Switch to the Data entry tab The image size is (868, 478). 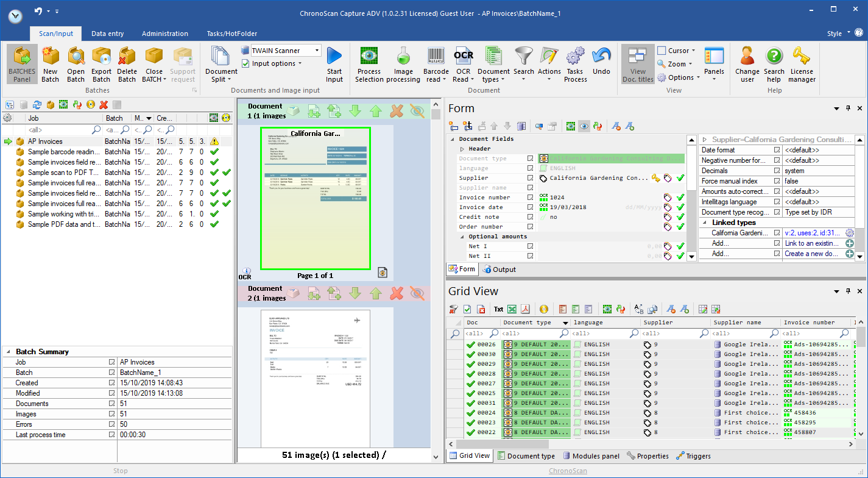107,34
